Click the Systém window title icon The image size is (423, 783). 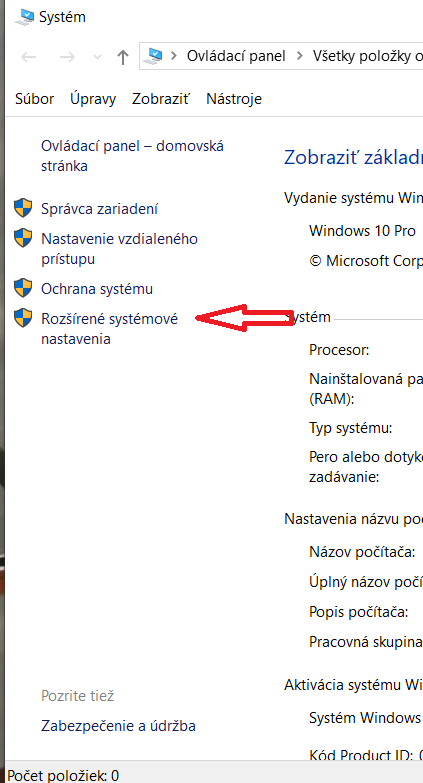24,17
